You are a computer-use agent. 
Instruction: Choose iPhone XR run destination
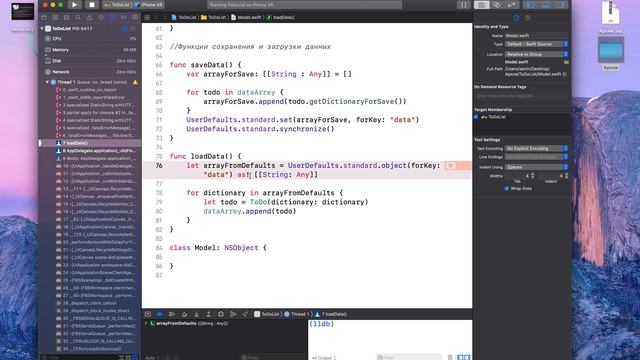pyautogui.click(x=149, y=5)
